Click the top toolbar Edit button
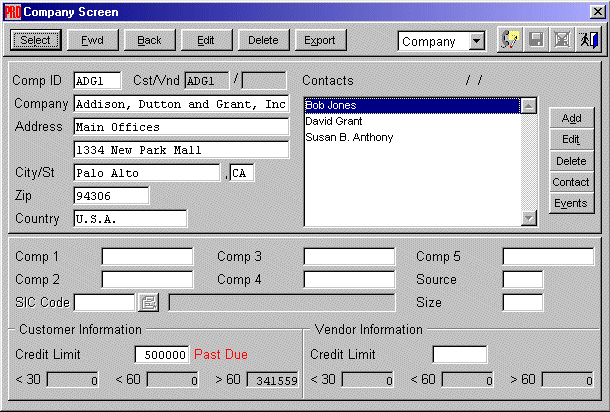The image size is (610, 412). tap(206, 40)
